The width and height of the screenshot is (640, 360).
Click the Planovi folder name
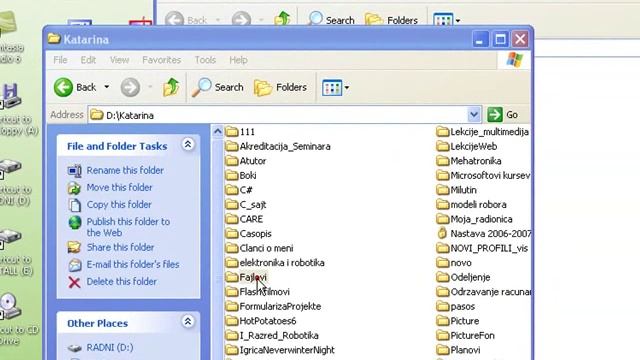point(465,350)
